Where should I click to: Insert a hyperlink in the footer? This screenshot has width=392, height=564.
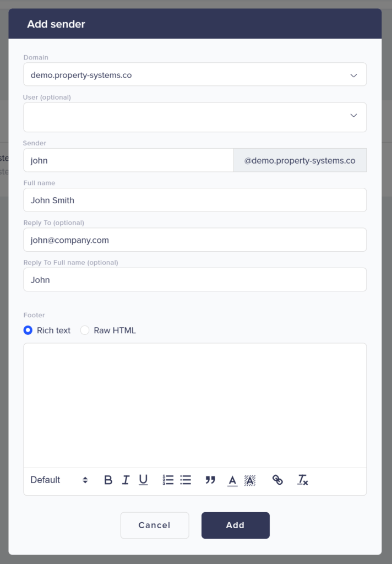pos(277,480)
